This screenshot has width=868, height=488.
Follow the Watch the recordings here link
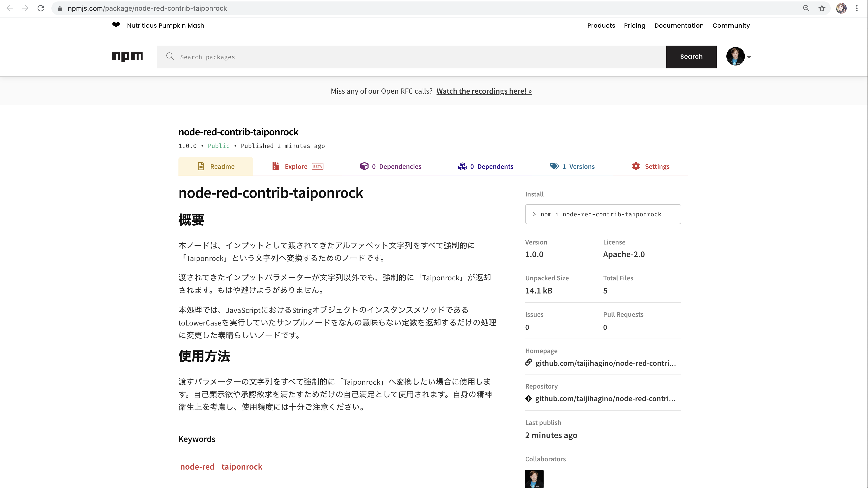[484, 91]
